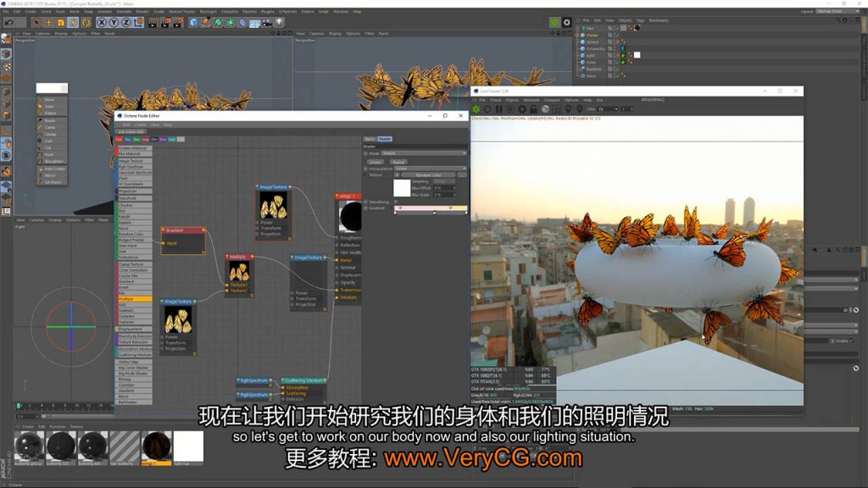Switch to Basic tab in Node Editor

[370, 139]
